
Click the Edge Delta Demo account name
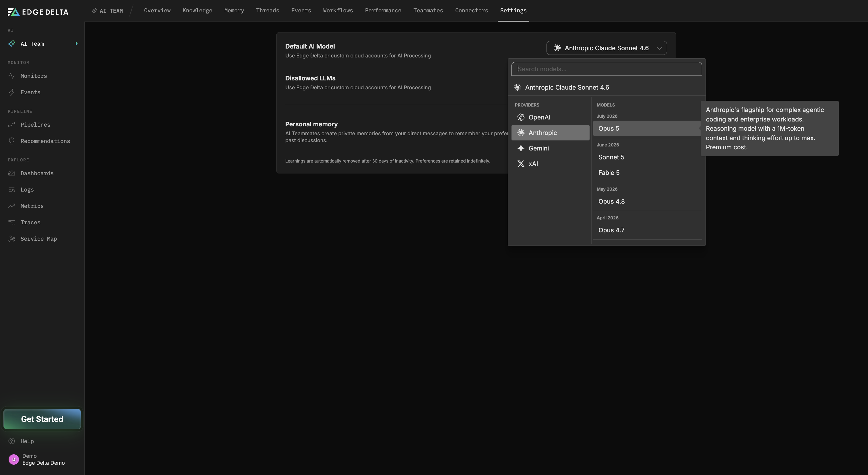[43, 463]
